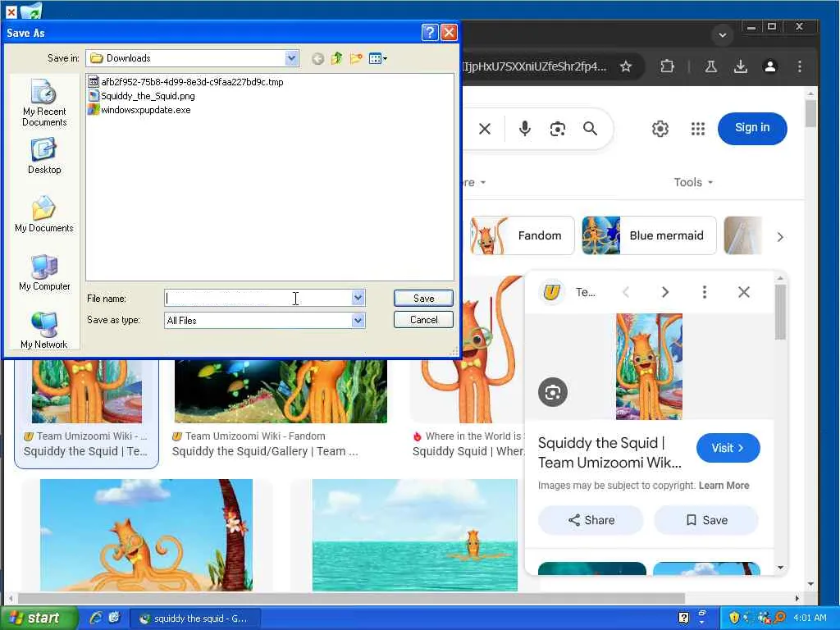The width and height of the screenshot is (840, 630).
Task: Select the afb2f952 .tmp file
Action: coord(185,82)
